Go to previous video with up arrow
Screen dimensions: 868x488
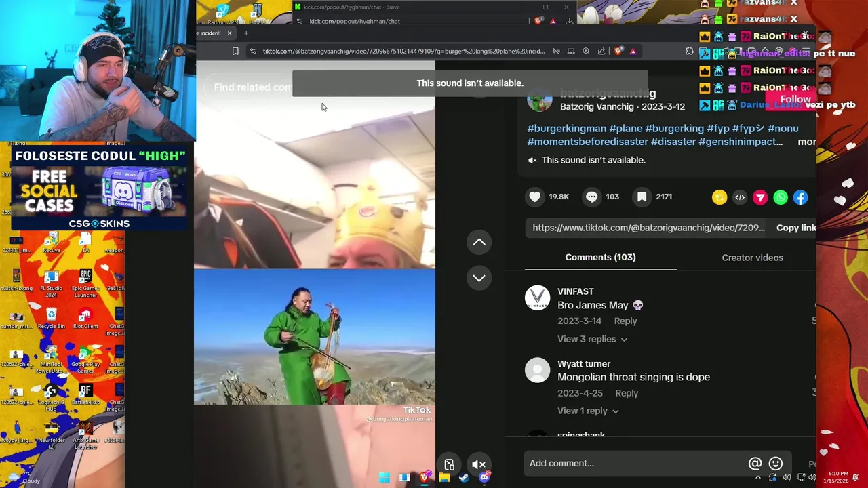coord(479,242)
